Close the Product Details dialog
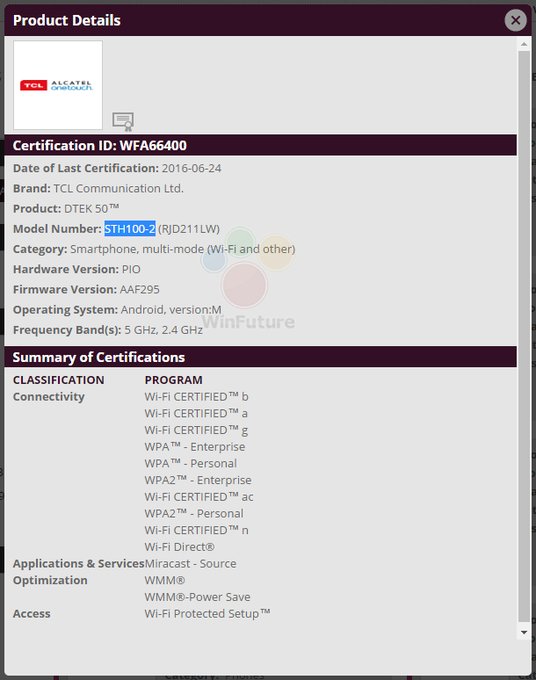This screenshot has width=536, height=680. coord(515,20)
